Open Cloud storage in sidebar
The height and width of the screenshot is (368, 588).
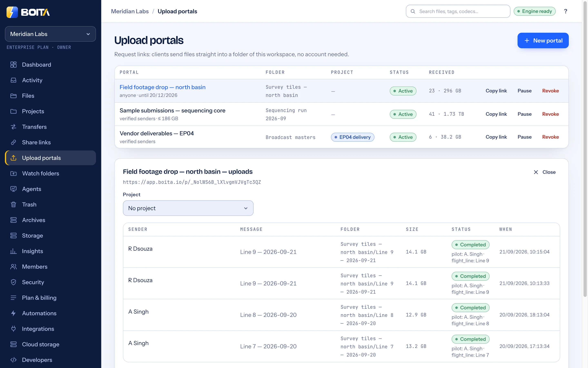[x=50, y=344]
